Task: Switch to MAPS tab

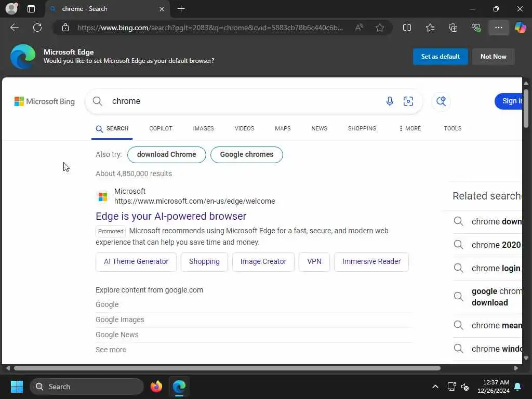Action: tap(283, 128)
